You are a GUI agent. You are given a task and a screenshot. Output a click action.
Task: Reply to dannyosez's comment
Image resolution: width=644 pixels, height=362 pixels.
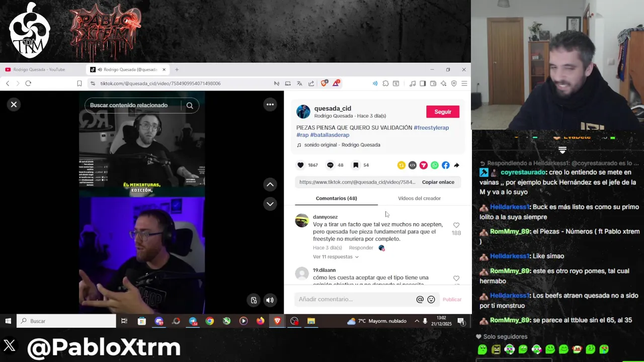pos(361,248)
